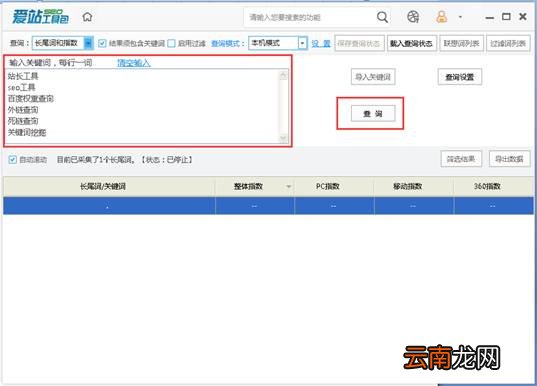Click the 载入查询状态 button

coord(412,43)
